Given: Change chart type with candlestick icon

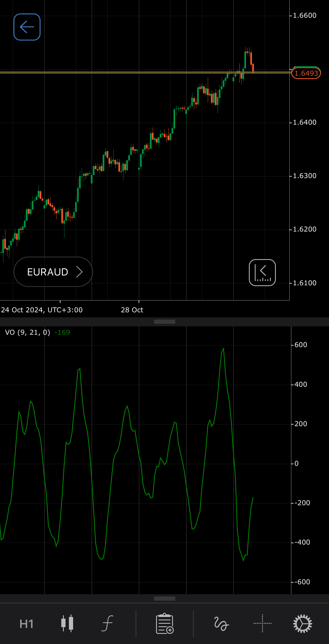Looking at the screenshot, I should (x=67, y=623).
